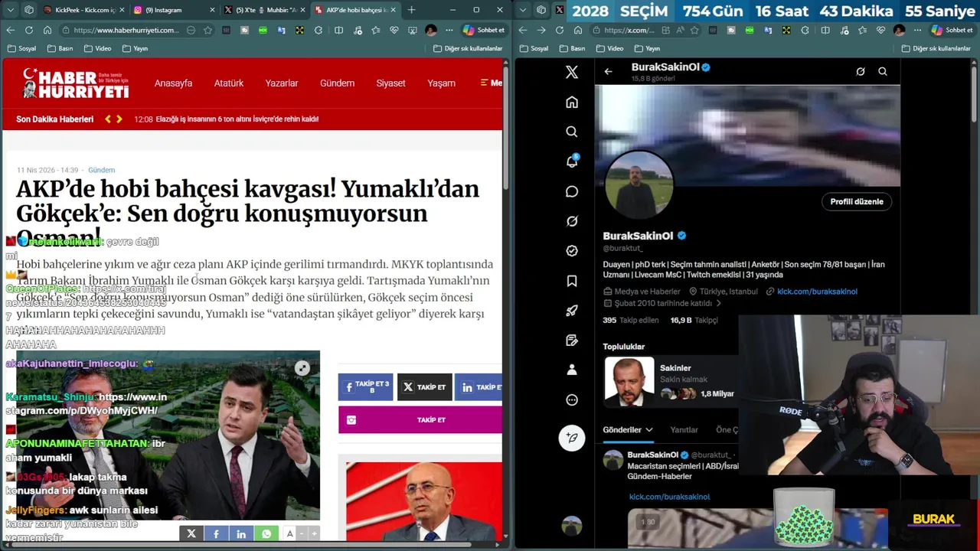This screenshot has height=551, width=980.
Task: Open Bookmarks icon in X sidebar
Action: pyautogui.click(x=571, y=281)
